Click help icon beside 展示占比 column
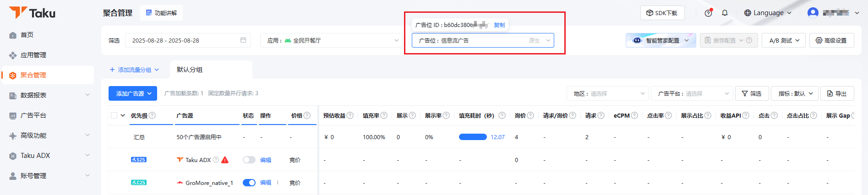 coord(708,115)
